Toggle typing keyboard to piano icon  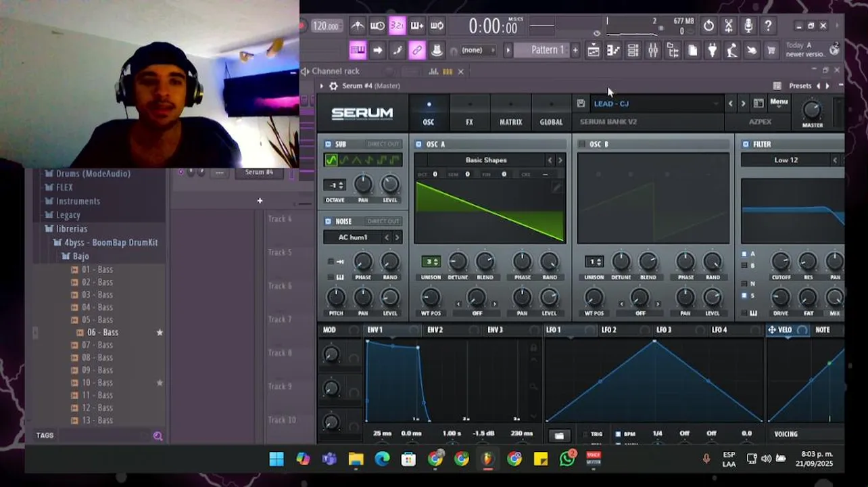(358, 50)
